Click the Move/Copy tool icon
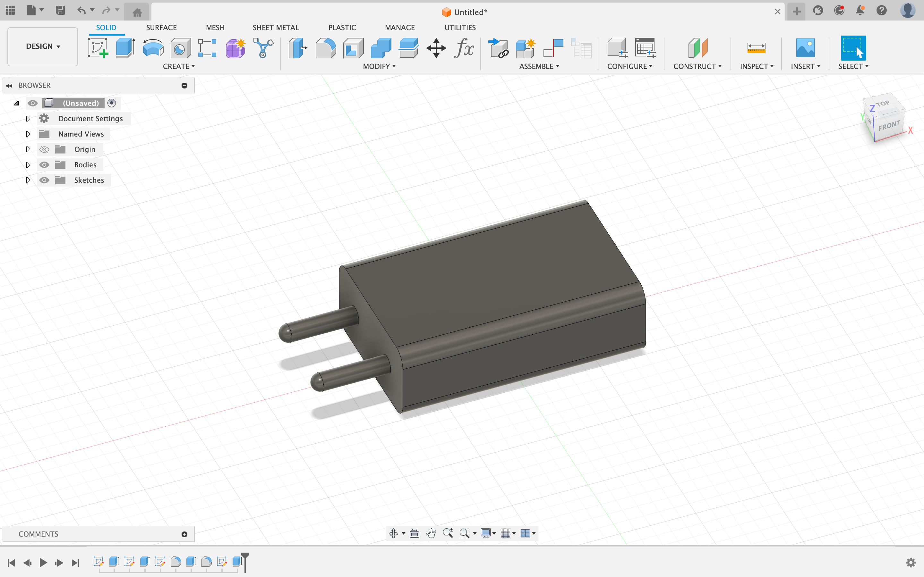924x577 pixels. (436, 48)
